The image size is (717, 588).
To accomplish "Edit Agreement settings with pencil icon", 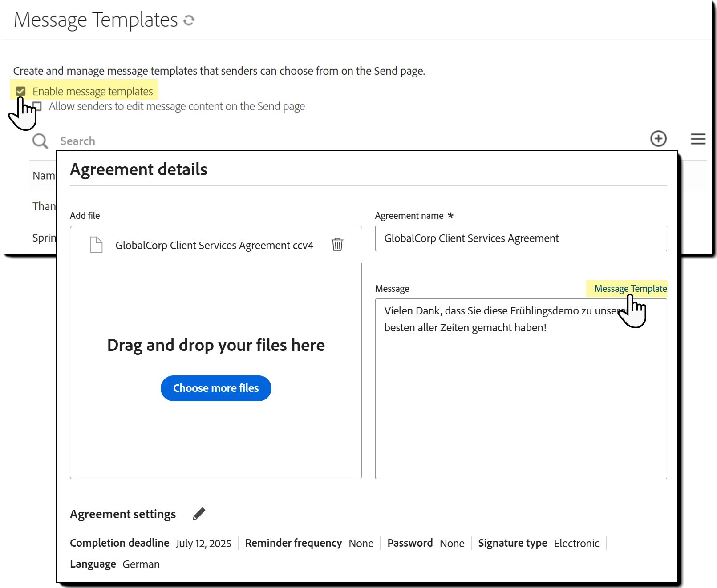I will pos(198,514).
